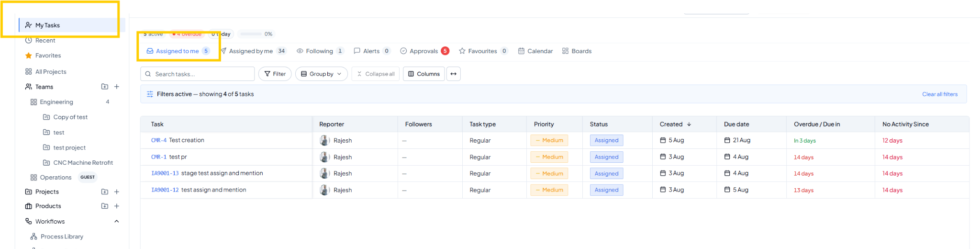Click Collapse all button

(376, 74)
